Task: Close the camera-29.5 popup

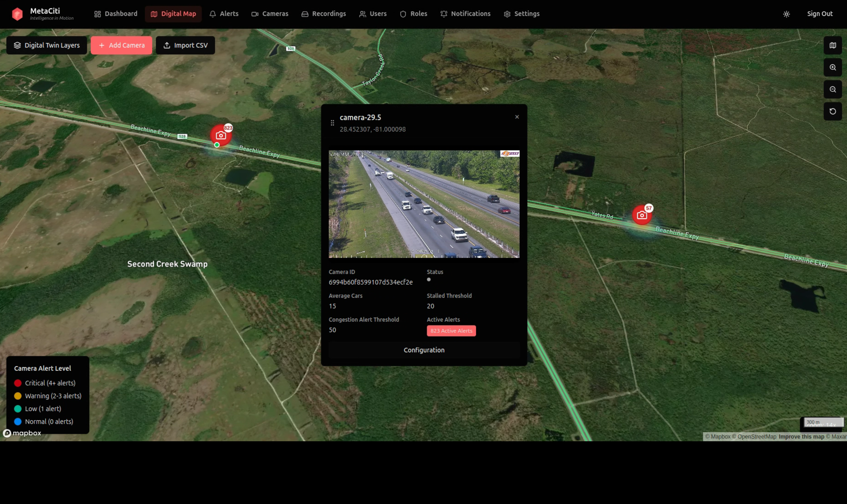Action: (517, 117)
